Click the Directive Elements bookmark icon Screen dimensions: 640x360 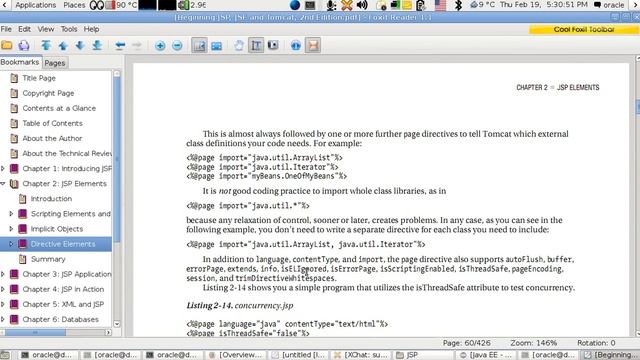(x=22, y=244)
